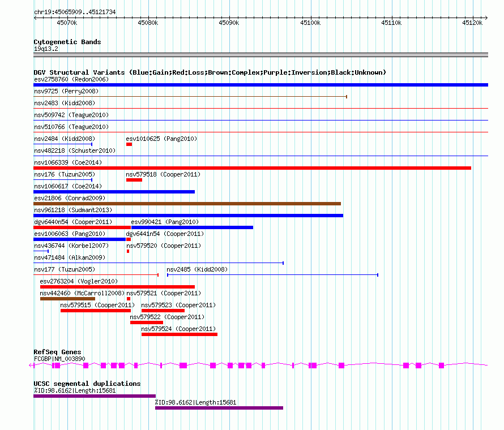Click the first purple segmental duplication bar

coord(95,396)
